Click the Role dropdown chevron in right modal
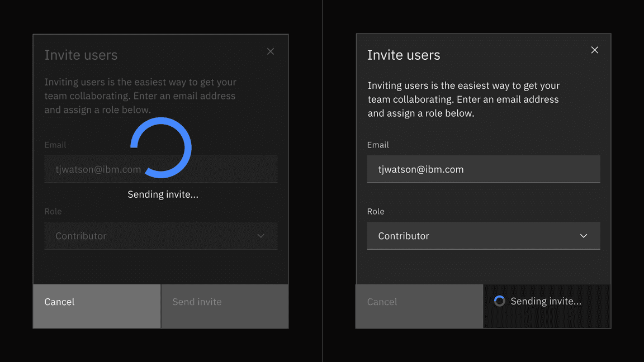The height and width of the screenshot is (362, 644). (x=584, y=236)
